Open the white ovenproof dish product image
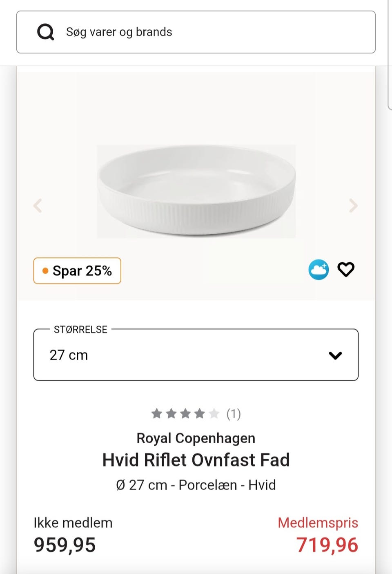392x574 pixels. coord(196,191)
